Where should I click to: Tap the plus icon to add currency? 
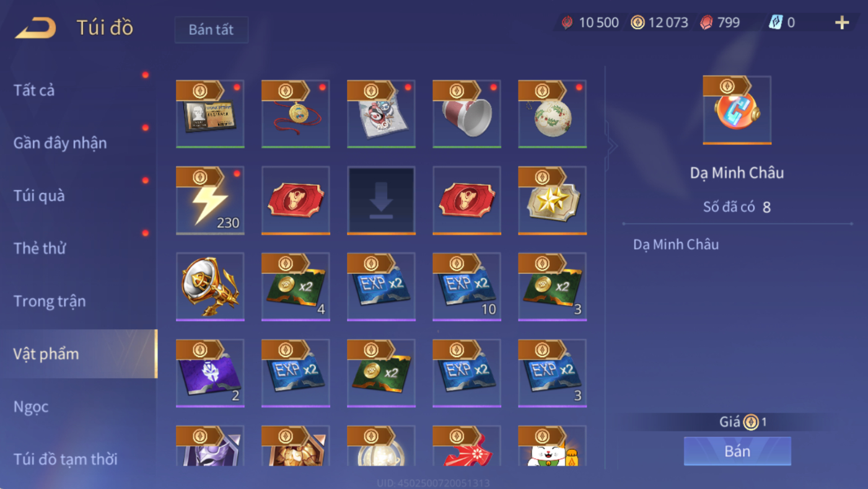click(x=841, y=23)
